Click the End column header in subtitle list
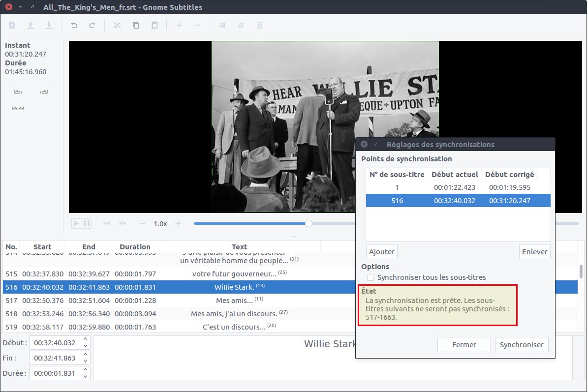587x392 pixels. (89, 247)
